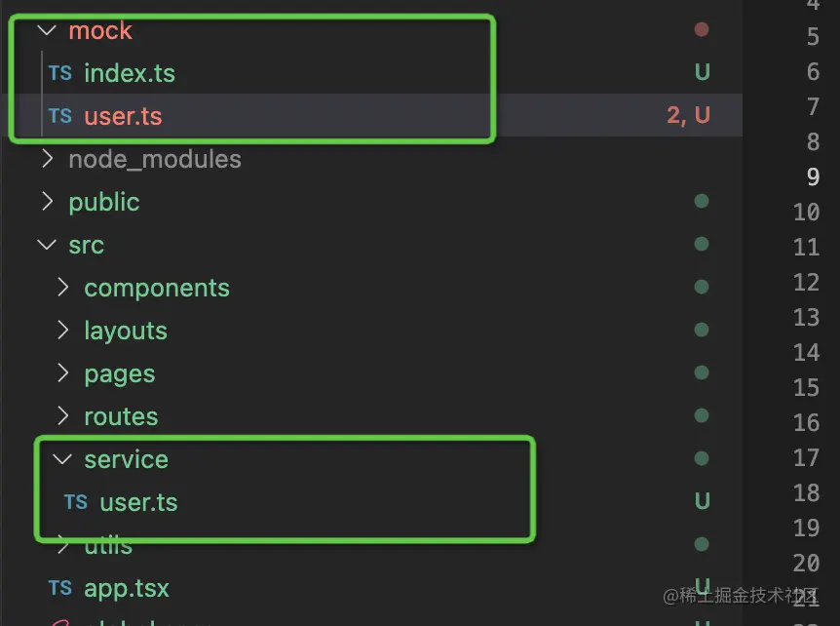Click TS icon beside index.ts in mock
The height and width of the screenshot is (626, 840).
pos(60,73)
